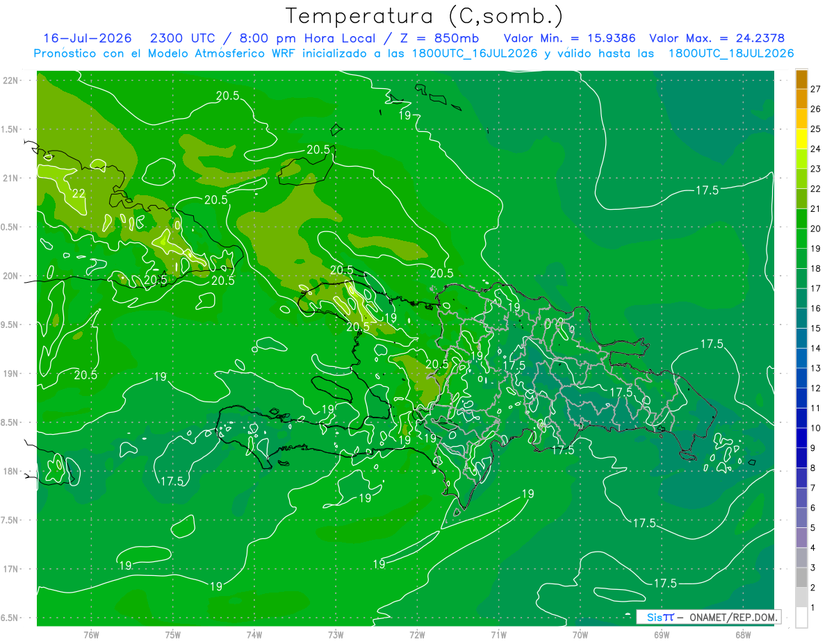Click the "13" label on color scale
Viewport: 834px width, 644px height.
[815, 368]
